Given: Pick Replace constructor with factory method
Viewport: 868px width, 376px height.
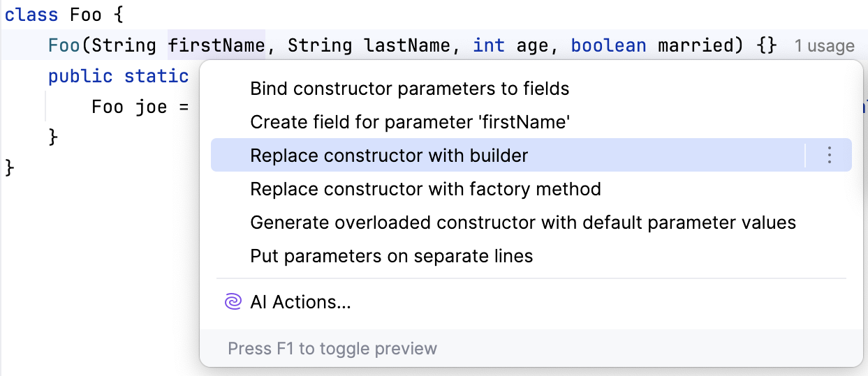Looking at the screenshot, I should pyautogui.click(x=425, y=188).
